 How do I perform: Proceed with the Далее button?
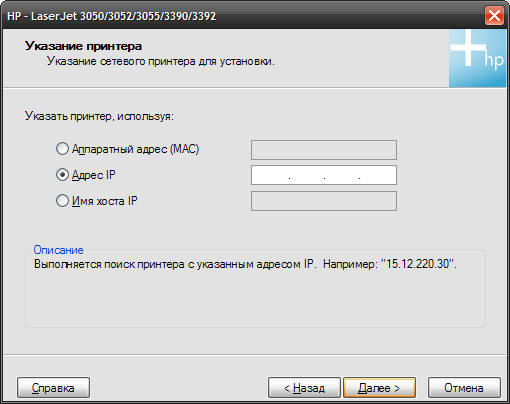tap(379, 388)
